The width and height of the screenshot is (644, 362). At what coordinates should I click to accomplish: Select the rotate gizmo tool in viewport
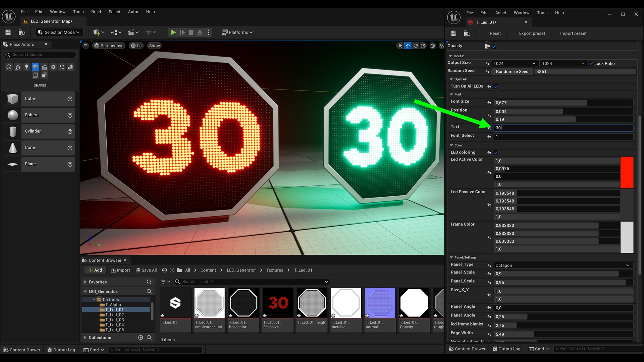click(x=416, y=46)
